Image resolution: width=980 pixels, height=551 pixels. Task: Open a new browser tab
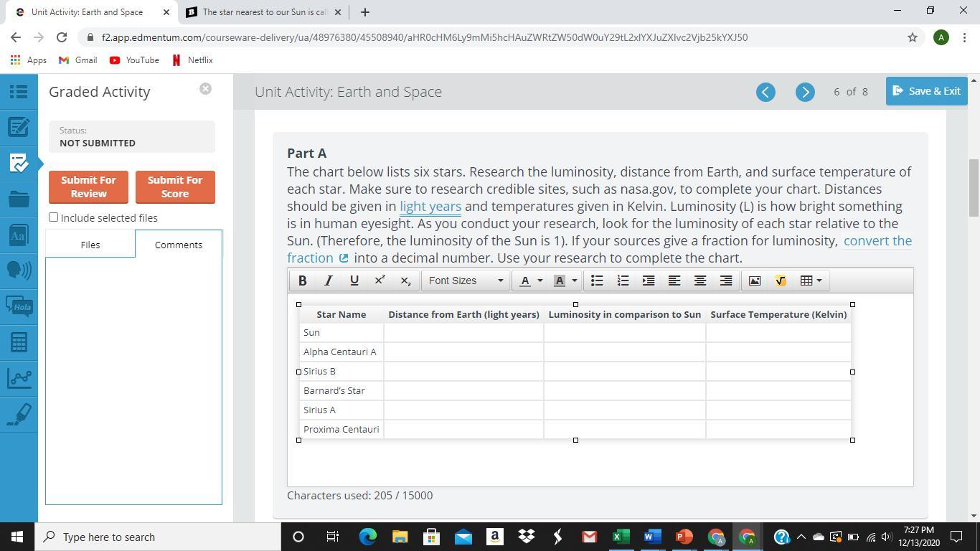point(364,12)
